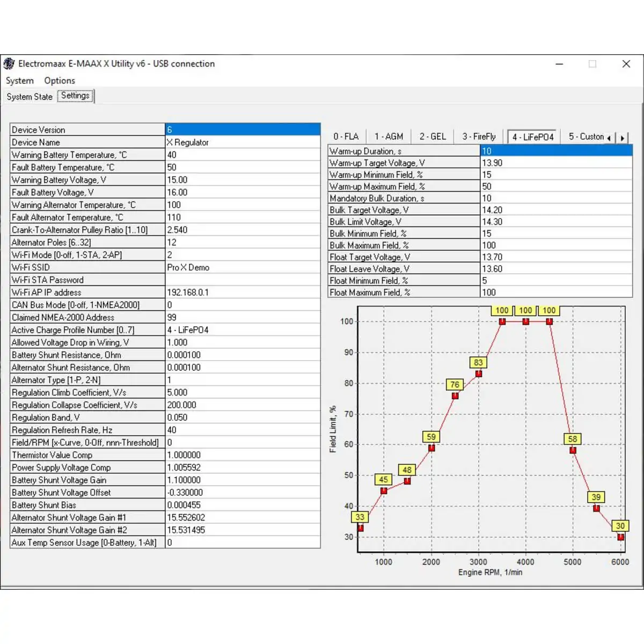Select the 100% curve point at 4000 RPM
644x644 pixels.
point(526,321)
